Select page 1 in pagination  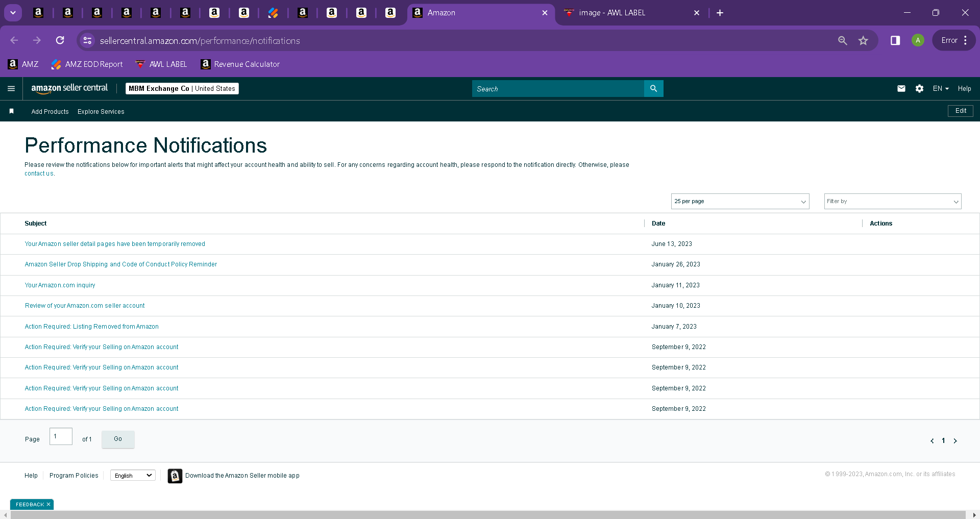[943, 441]
